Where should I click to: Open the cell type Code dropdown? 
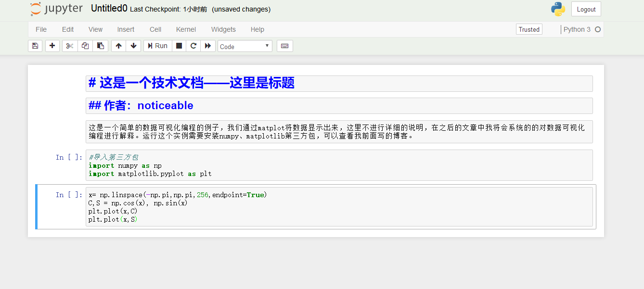pyautogui.click(x=245, y=46)
